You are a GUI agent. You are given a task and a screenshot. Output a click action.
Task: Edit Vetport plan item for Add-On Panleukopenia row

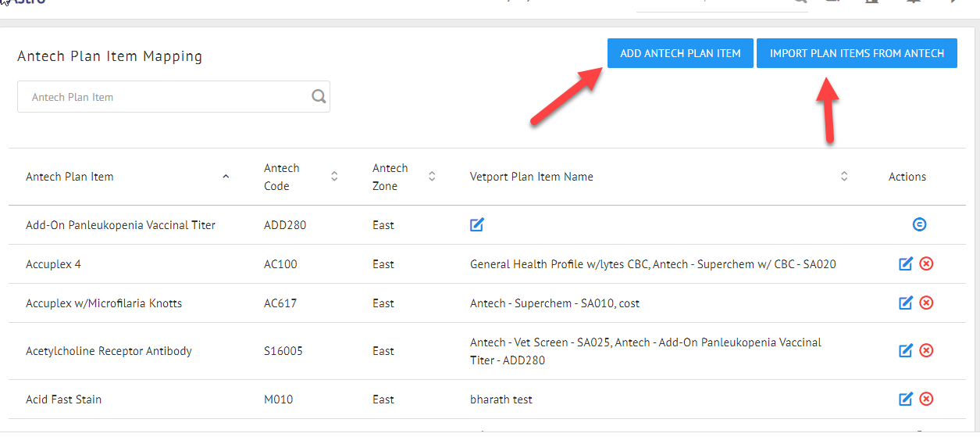click(x=477, y=225)
